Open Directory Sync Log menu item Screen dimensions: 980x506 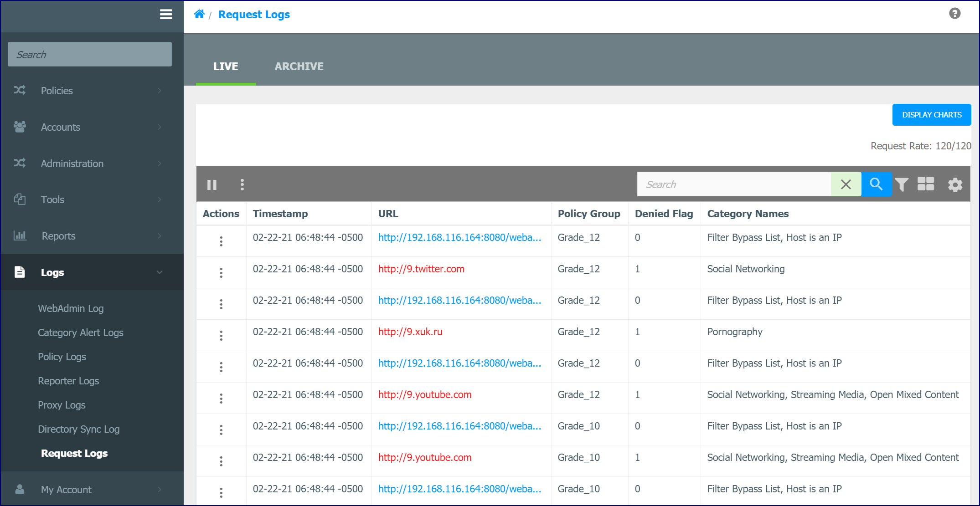pos(78,429)
